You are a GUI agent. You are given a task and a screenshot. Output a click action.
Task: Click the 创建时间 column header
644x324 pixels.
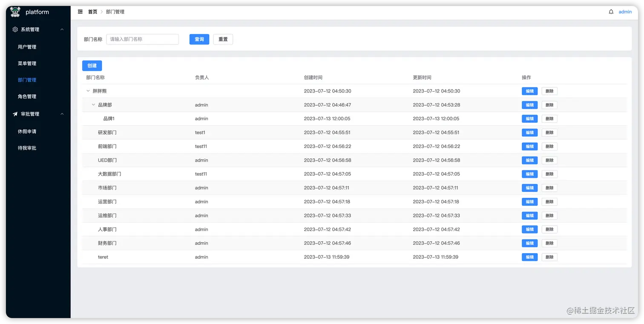[x=313, y=78]
